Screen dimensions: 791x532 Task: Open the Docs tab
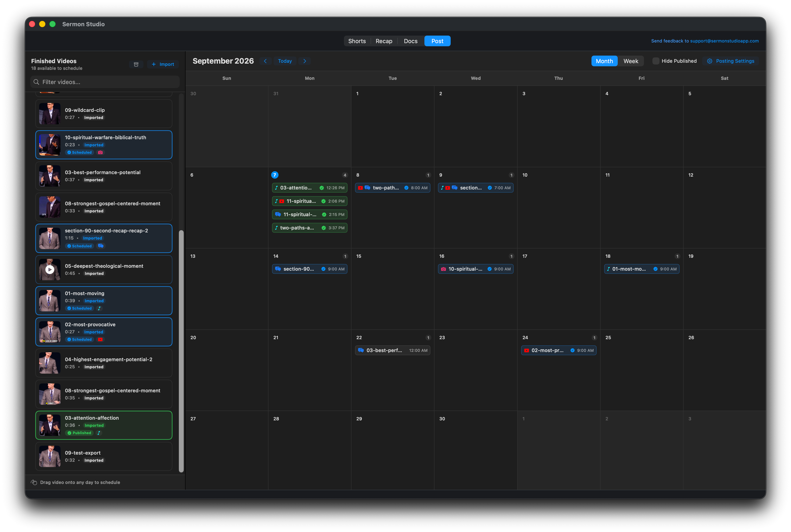pos(411,41)
